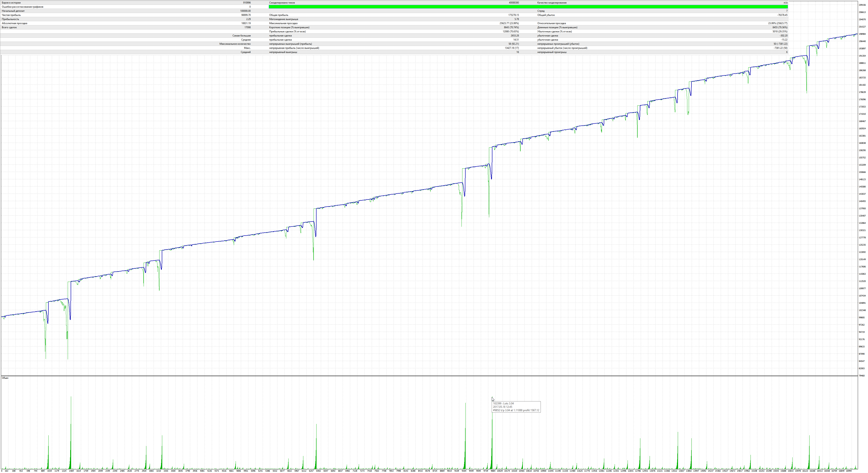Click the "Абсолютная просадка" label

[15, 23]
